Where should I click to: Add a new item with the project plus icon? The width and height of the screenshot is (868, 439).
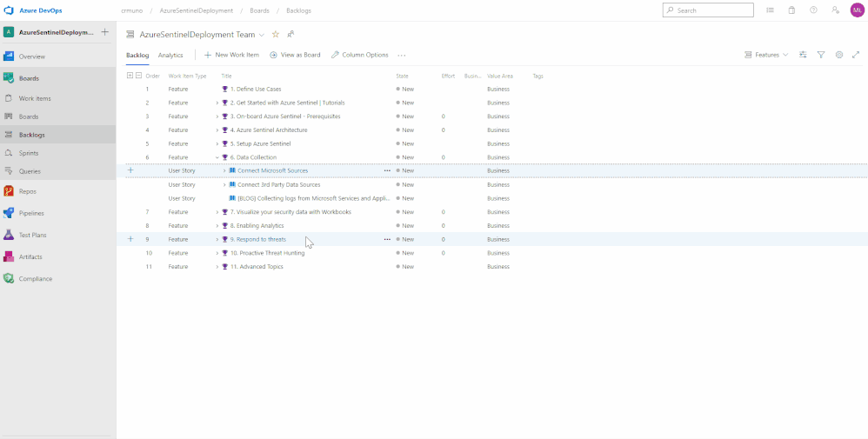(104, 32)
